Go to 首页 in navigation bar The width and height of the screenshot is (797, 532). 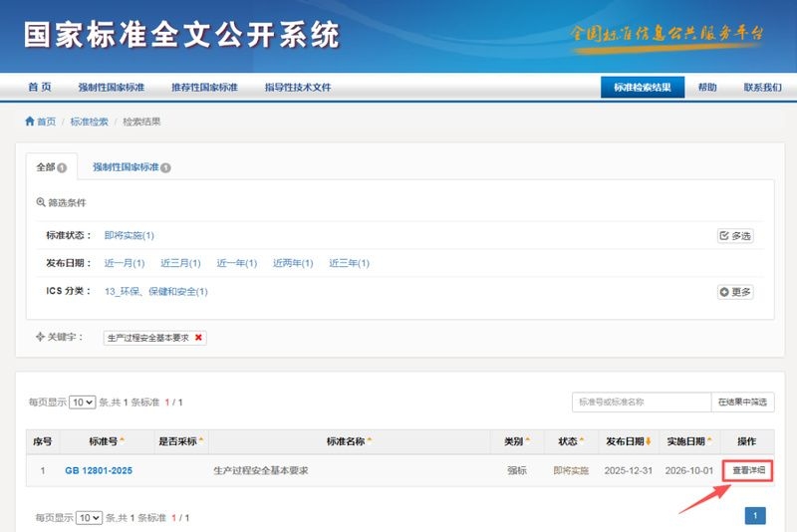(40, 87)
